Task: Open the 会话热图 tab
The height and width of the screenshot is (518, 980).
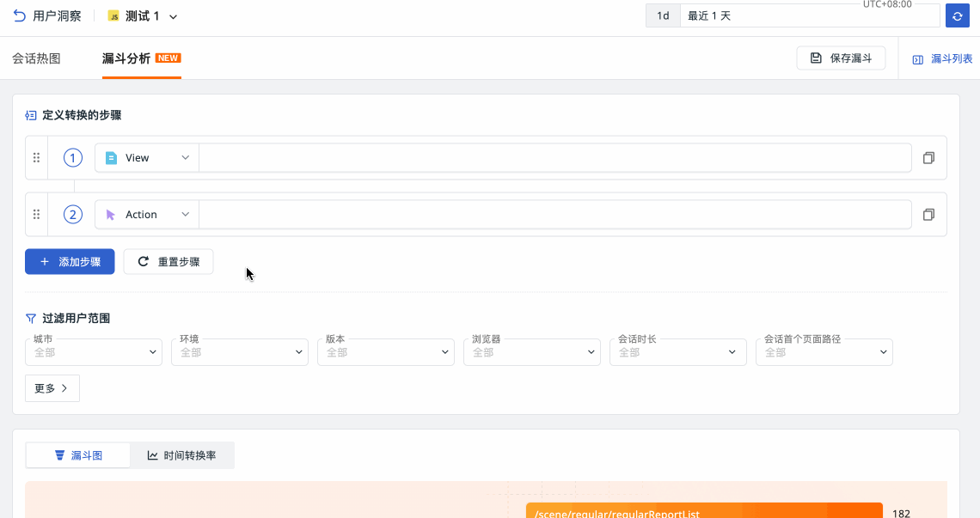Action: (x=36, y=58)
